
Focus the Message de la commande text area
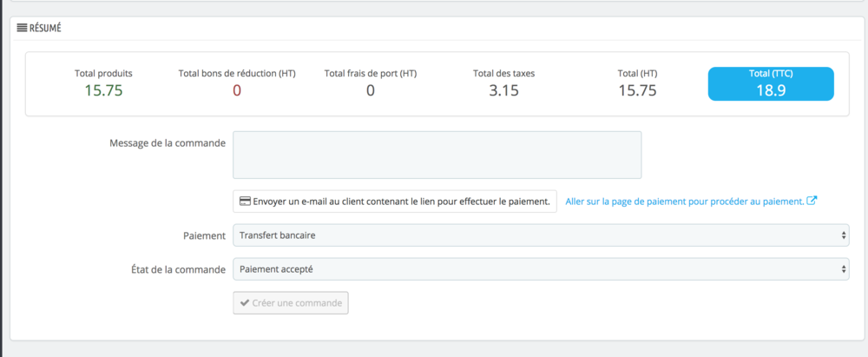coord(437,155)
